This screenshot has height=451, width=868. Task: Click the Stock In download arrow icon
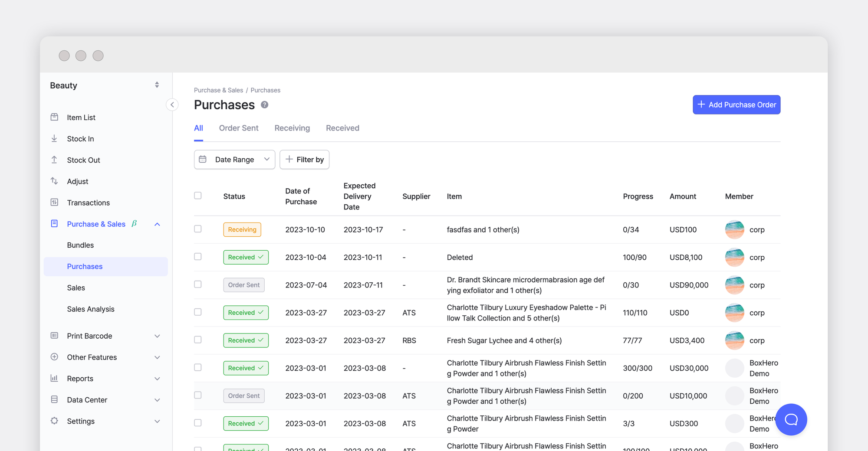[54, 138]
